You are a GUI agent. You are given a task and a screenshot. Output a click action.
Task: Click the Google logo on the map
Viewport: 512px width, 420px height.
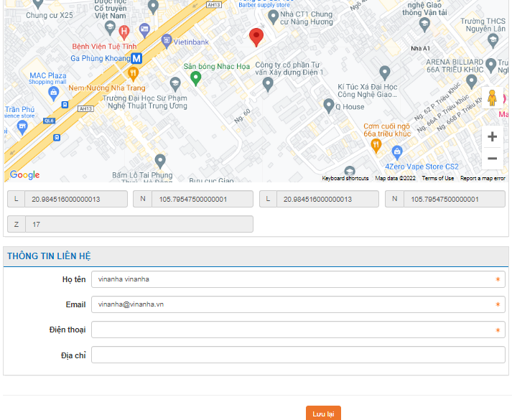[x=25, y=175]
